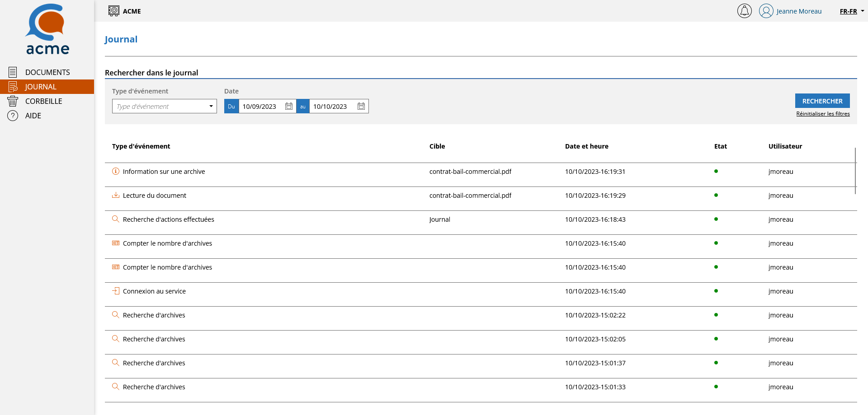Select 'Recherche d'actions effectuées' row text

click(169, 219)
